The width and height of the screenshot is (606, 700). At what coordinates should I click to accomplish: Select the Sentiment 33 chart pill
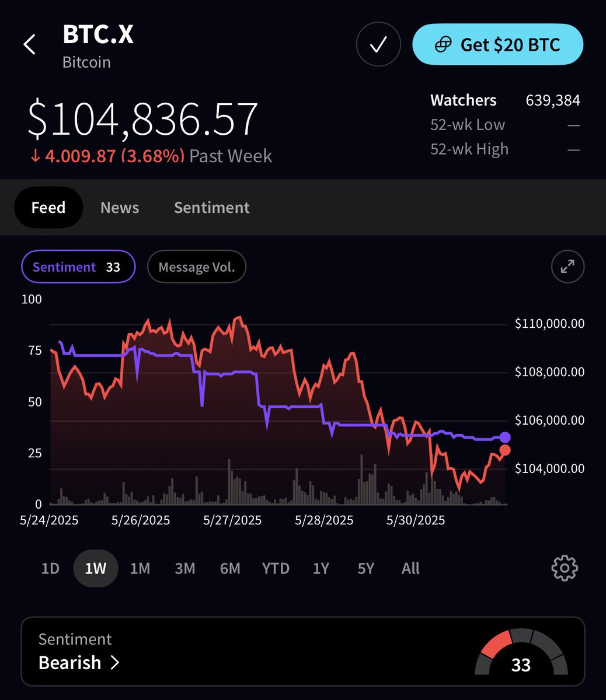pyautogui.click(x=78, y=267)
